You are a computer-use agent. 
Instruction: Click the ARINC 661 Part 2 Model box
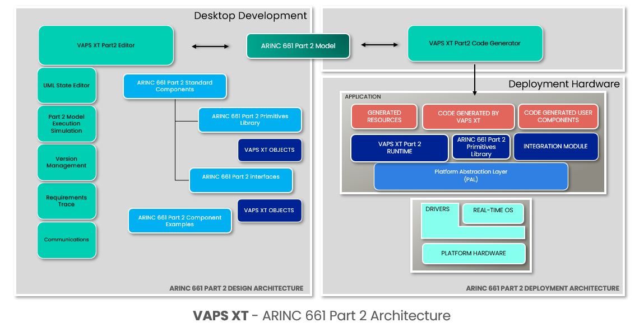pyautogui.click(x=298, y=45)
